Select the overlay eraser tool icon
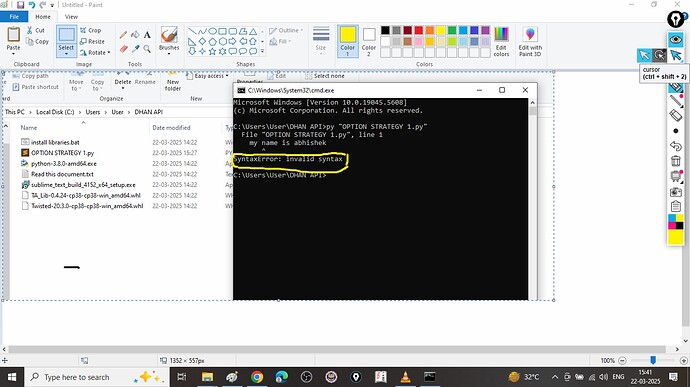The width and height of the screenshot is (690, 387). point(675,115)
